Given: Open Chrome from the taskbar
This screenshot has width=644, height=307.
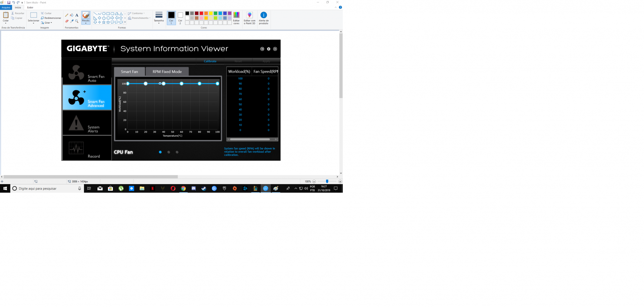Looking at the screenshot, I should click(x=183, y=189).
